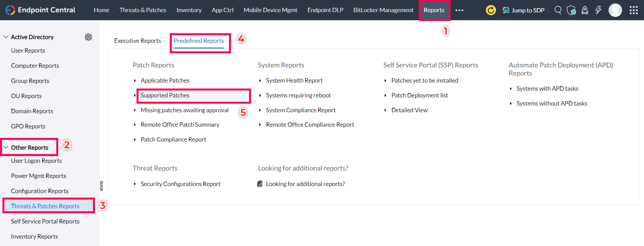Open the apps grid launcher icon
644x246 pixels.
(x=634, y=10)
